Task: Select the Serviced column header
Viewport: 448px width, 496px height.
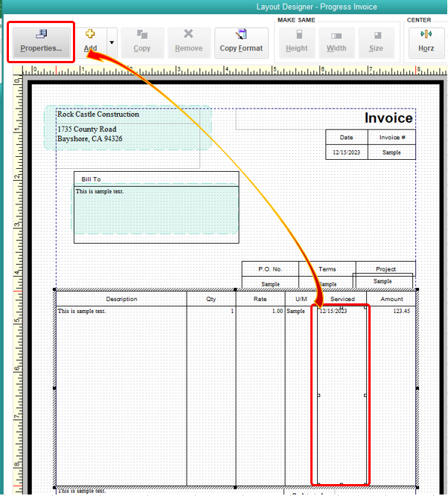Action: [x=342, y=299]
